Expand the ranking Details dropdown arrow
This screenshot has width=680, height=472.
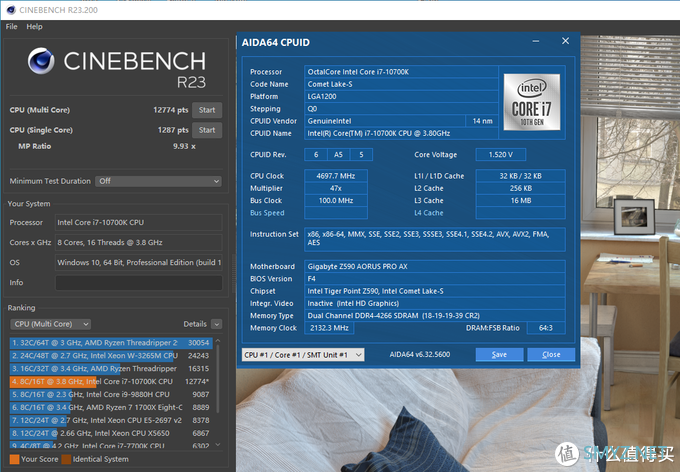(216, 324)
